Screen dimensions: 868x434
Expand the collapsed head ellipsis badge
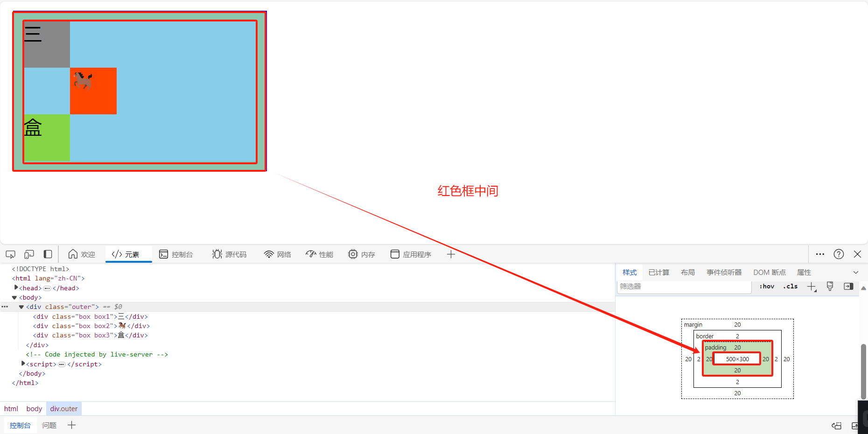[x=47, y=288]
